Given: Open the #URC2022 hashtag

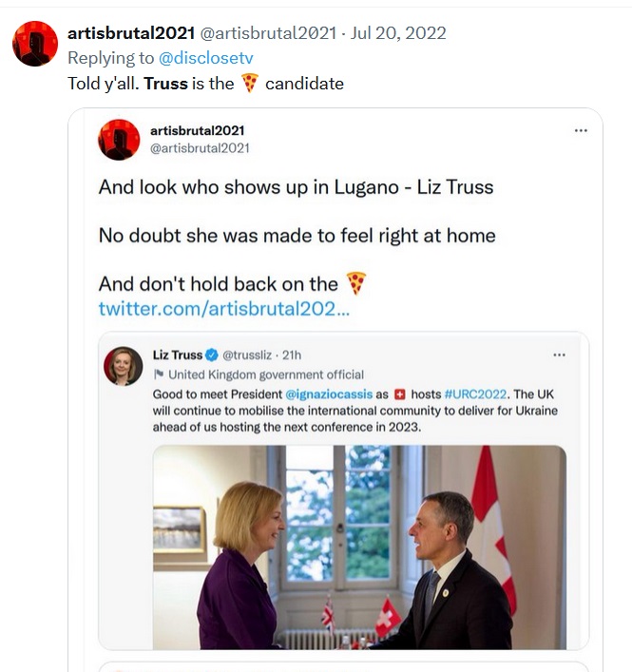Looking at the screenshot, I should pyautogui.click(x=475, y=394).
